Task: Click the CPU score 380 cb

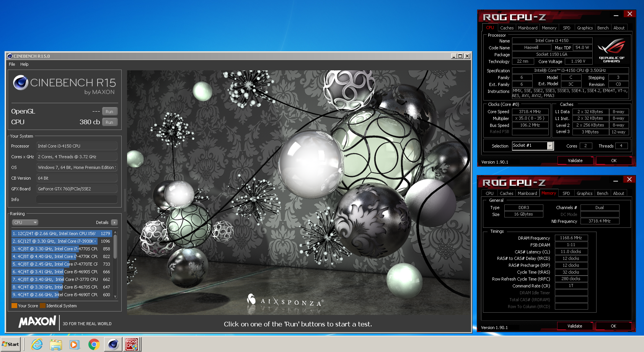Action: (90, 122)
